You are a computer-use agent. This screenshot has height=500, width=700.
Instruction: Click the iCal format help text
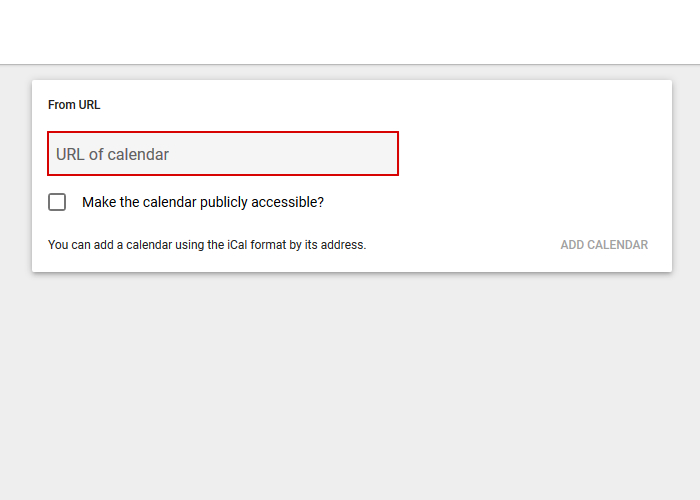207,245
